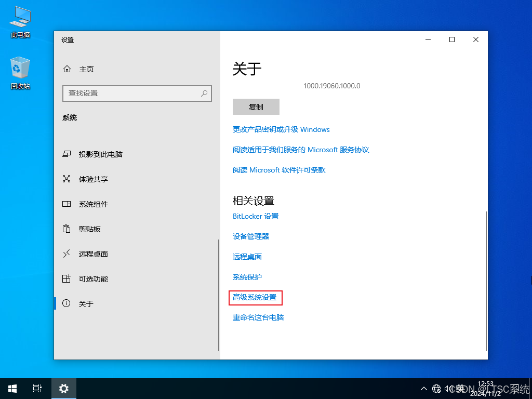Click the 远程桌面 icon in sidebar
Image resolution: width=532 pixels, height=399 pixels.
(66, 254)
